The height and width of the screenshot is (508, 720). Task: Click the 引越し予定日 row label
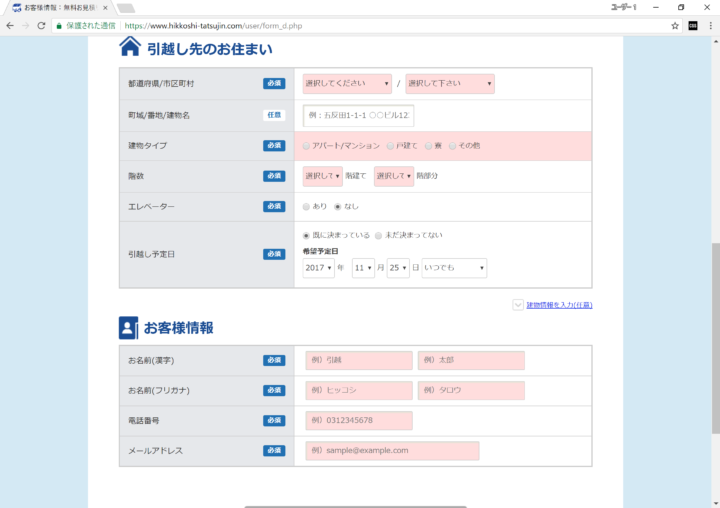point(151,254)
